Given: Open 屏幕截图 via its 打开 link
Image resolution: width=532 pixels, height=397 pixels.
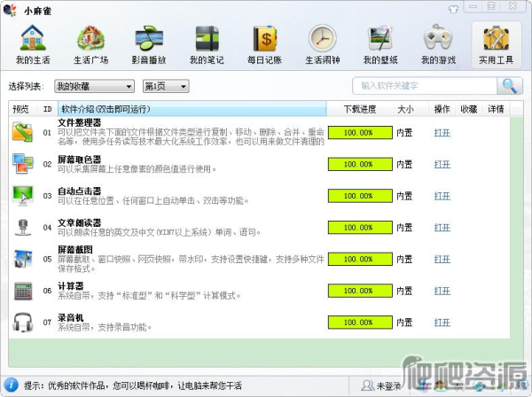Looking at the screenshot, I should (x=442, y=260).
